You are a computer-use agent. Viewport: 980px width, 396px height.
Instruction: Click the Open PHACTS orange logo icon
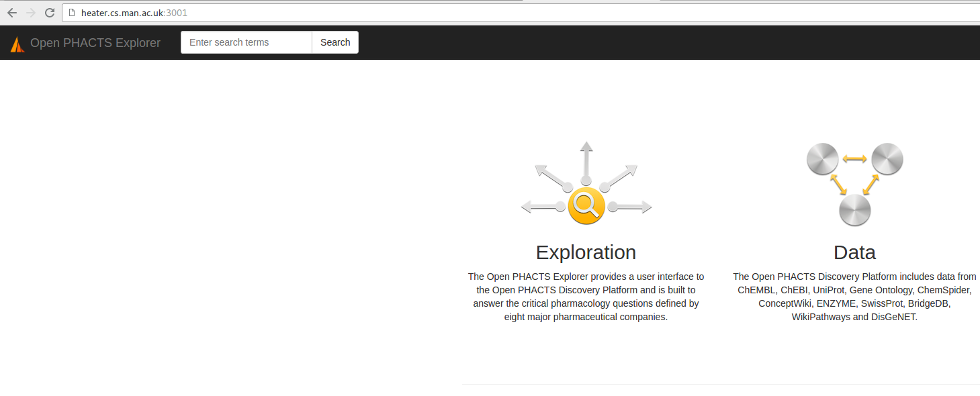[17, 44]
